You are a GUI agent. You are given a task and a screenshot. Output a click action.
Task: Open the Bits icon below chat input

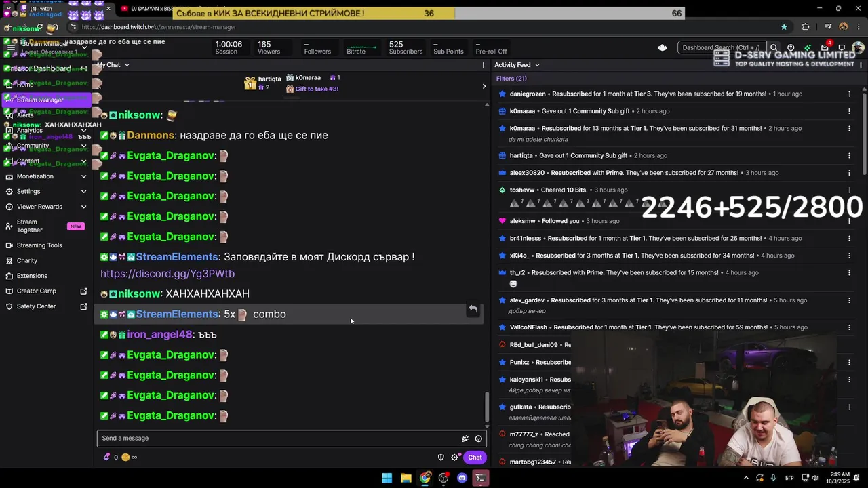[106, 457]
